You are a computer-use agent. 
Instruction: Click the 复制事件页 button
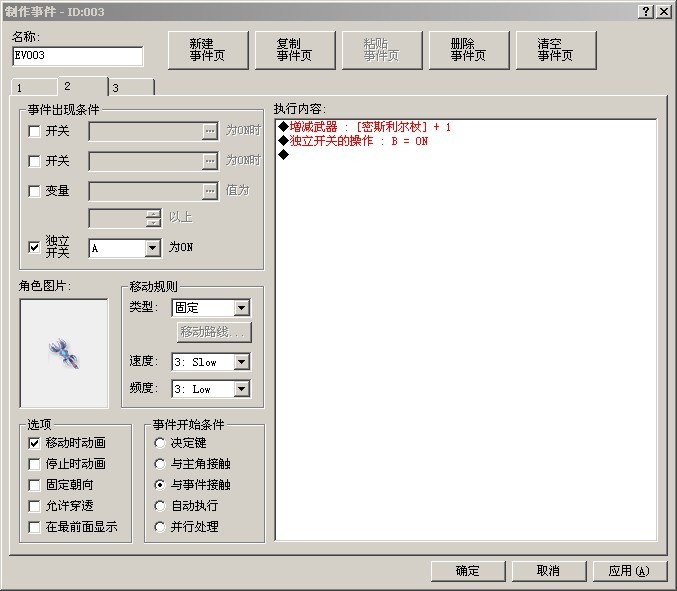tap(295, 50)
